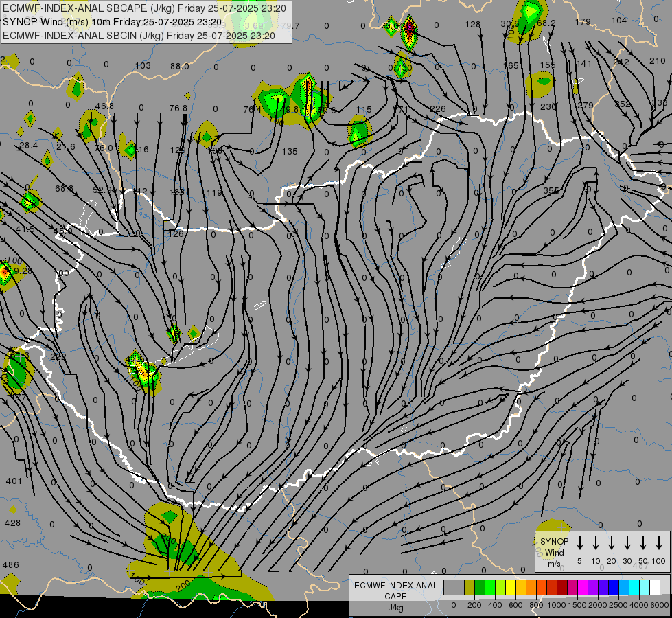Image resolution: width=672 pixels, height=618 pixels.
Task: Click the 1500 tick label on CAPE scale
Action: pyautogui.click(x=577, y=605)
